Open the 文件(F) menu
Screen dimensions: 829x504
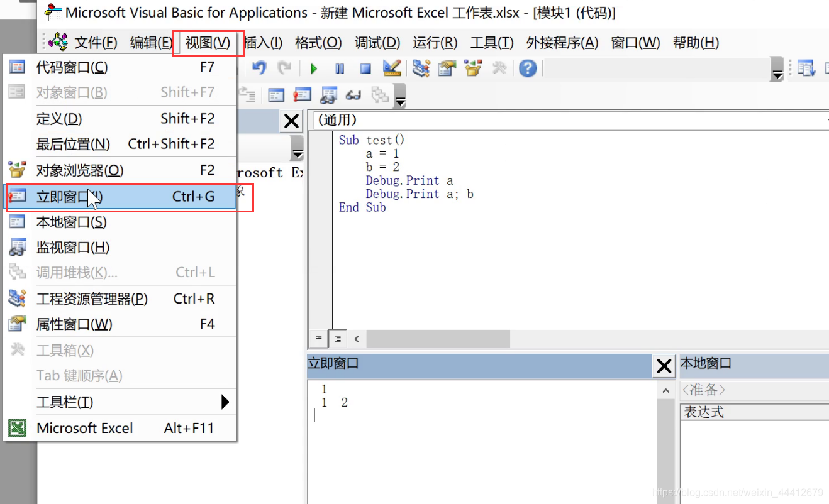pyautogui.click(x=96, y=43)
